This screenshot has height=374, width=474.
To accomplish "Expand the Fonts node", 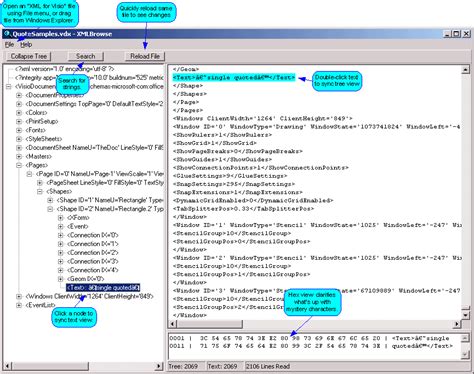I will click(x=19, y=130).
